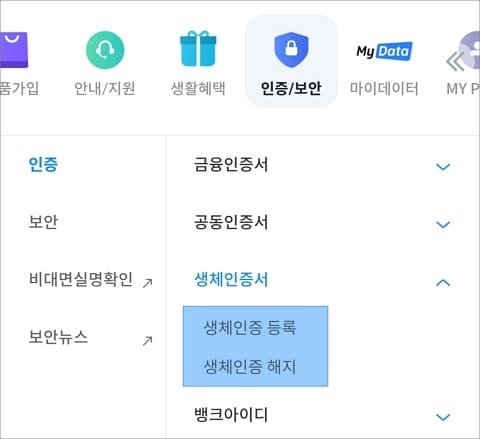Open the blue gift box 생활혜택 icon
This screenshot has height=439, width=480.
coord(198,49)
